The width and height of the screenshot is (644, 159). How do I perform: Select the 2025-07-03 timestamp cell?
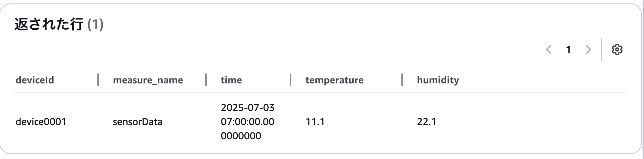[x=248, y=122]
